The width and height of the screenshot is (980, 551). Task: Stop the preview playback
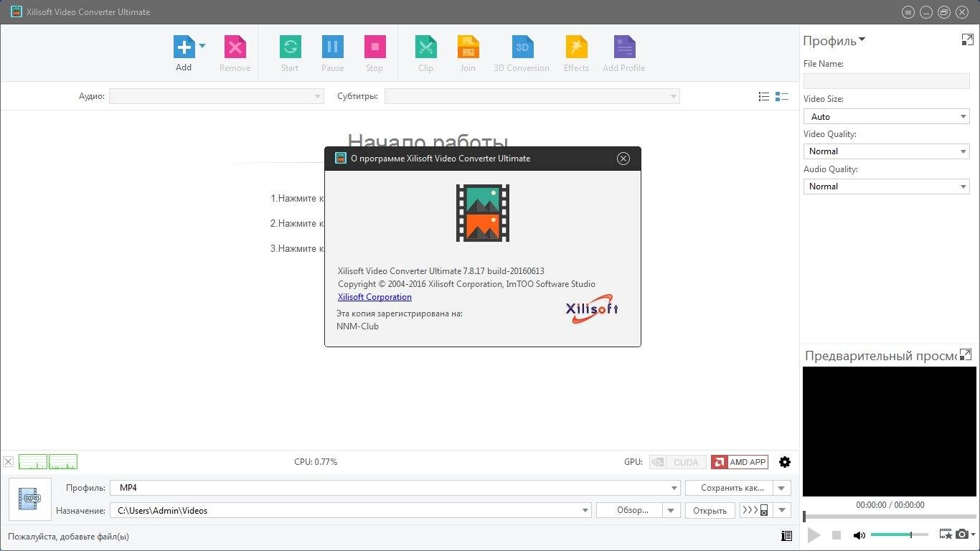coord(837,535)
